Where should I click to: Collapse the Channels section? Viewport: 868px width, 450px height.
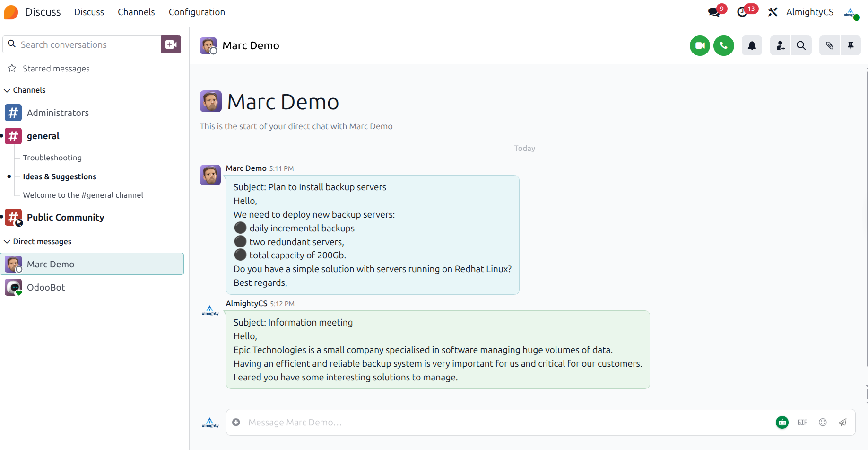point(25,90)
